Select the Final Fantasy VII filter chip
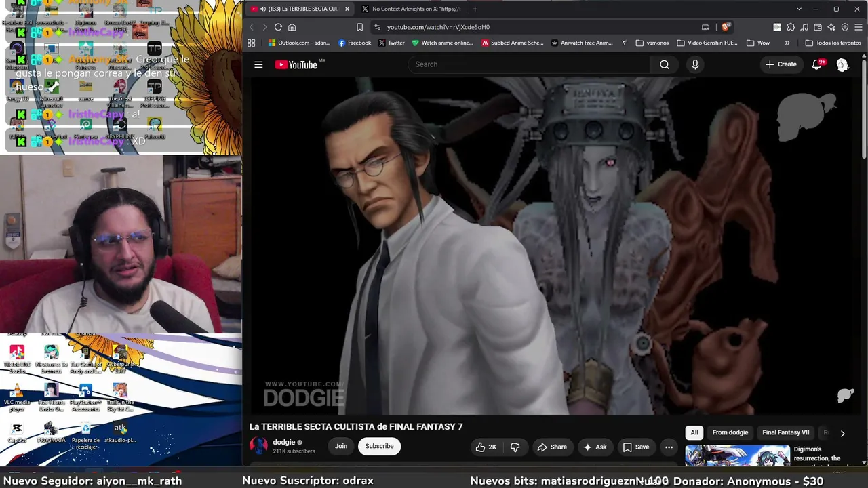868x488 pixels. pos(785,432)
